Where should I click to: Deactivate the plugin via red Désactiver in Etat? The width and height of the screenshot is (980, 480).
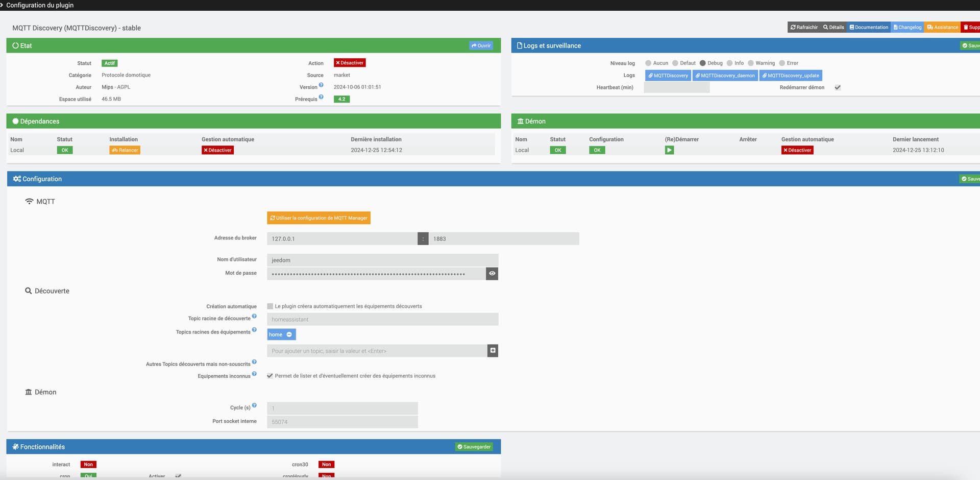click(350, 63)
